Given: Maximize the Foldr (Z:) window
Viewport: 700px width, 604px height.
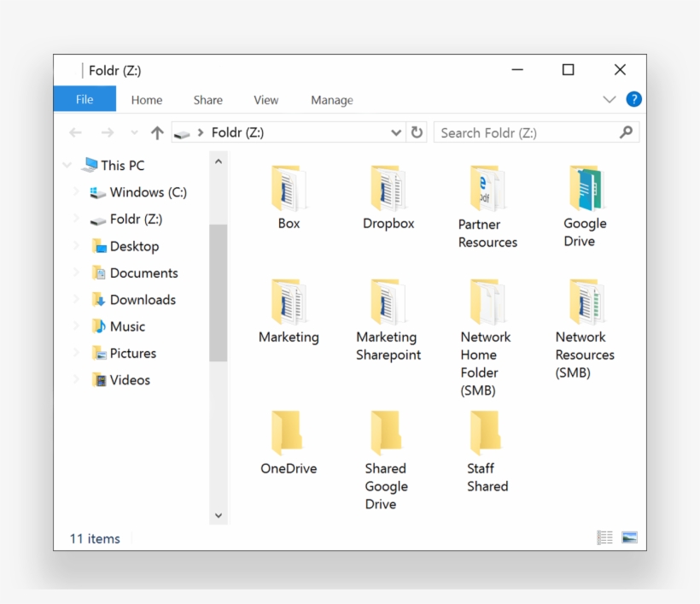Looking at the screenshot, I should pos(568,70).
